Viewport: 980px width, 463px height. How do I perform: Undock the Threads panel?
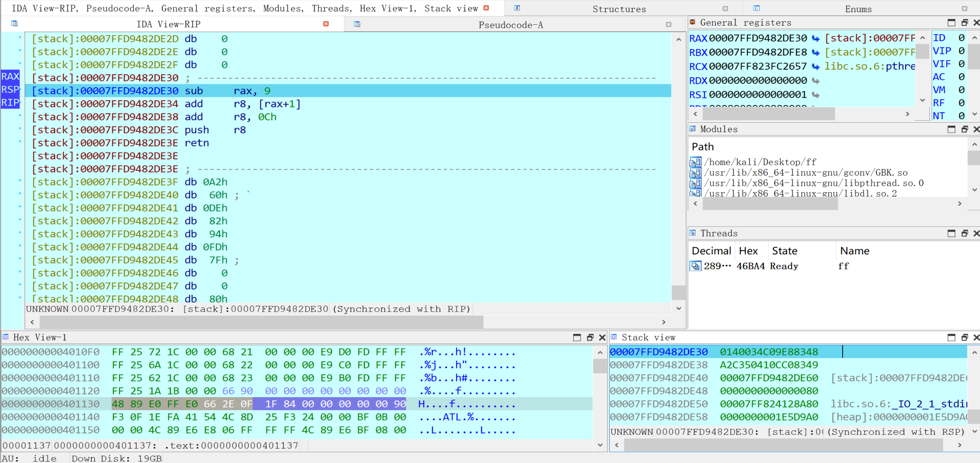965,233
